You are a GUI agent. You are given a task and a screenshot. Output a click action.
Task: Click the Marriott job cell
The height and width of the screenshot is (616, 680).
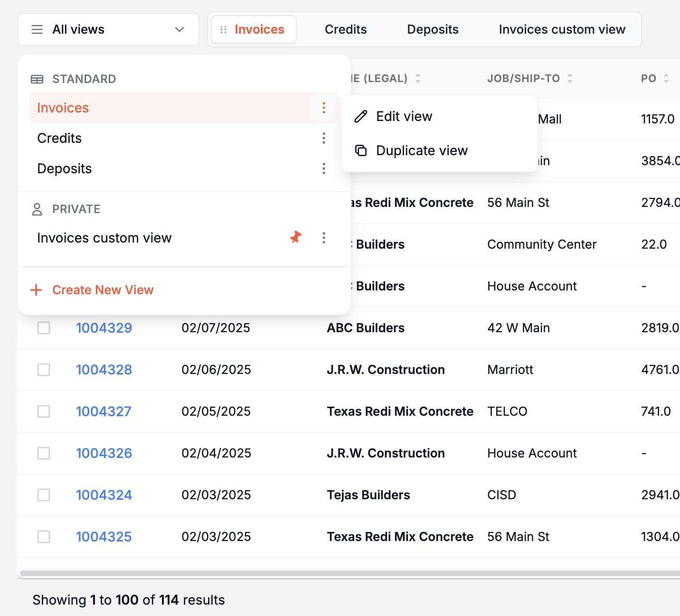(x=510, y=370)
